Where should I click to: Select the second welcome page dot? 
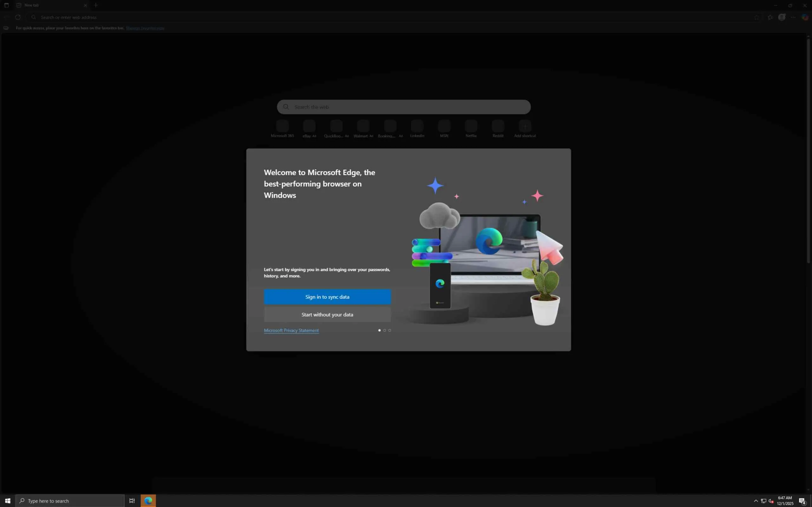click(x=384, y=330)
